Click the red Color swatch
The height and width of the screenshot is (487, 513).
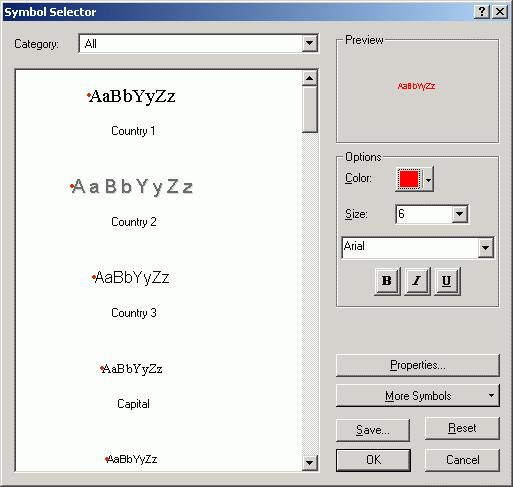409,179
